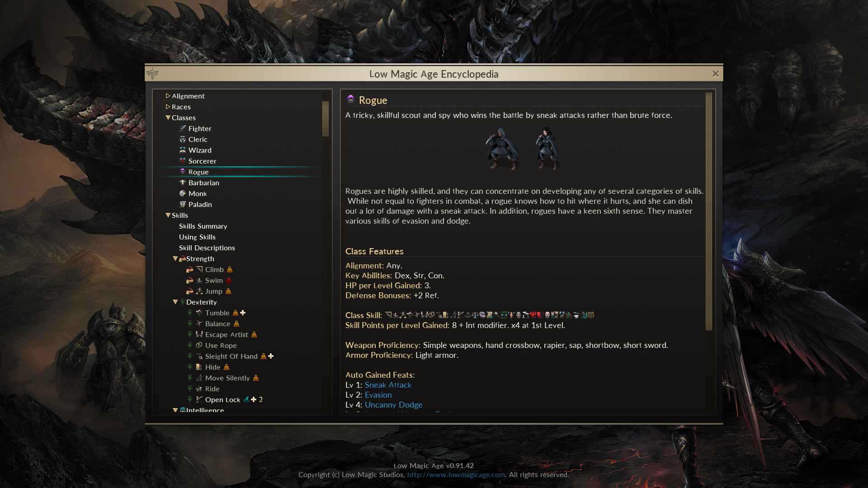Expand the Races tree section

(168, 107)
